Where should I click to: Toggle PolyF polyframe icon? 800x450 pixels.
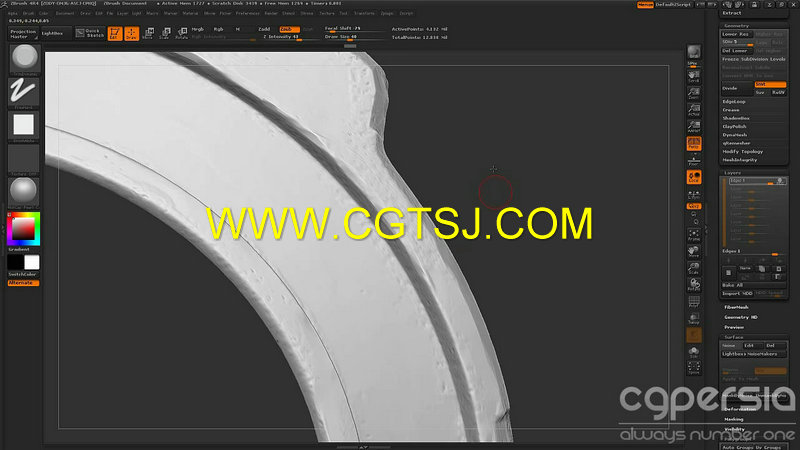[x=693, y=302]
